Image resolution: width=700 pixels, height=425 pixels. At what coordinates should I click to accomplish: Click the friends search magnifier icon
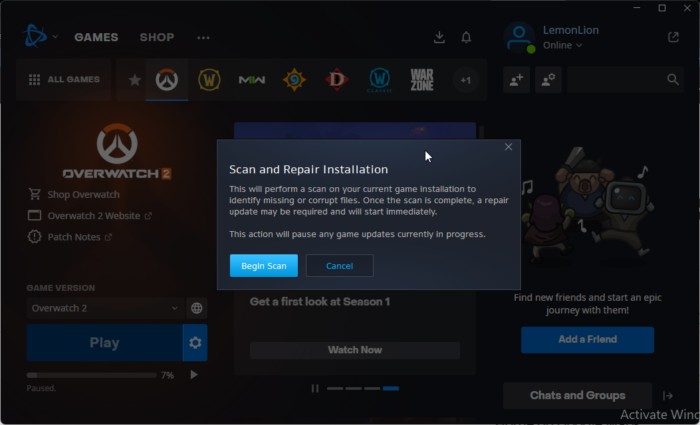click(x=673, y=80)
